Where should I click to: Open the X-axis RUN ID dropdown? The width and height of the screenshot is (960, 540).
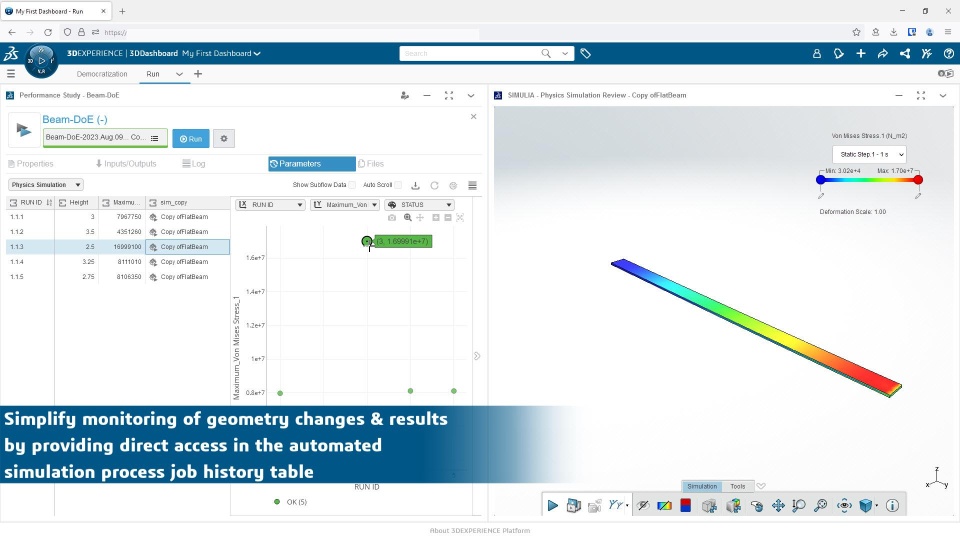pos(270,204)
